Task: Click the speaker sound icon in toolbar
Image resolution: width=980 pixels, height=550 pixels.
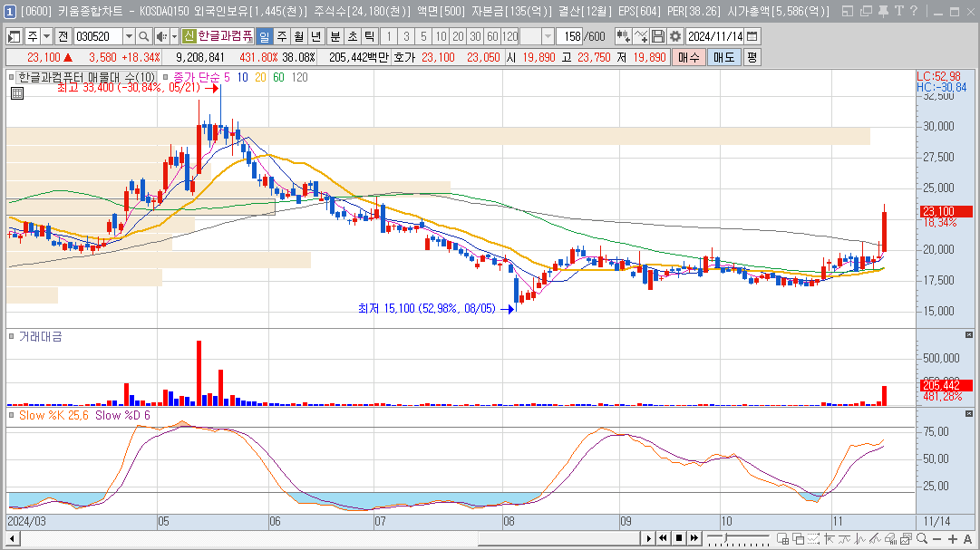Action: (x=161, y=37)
